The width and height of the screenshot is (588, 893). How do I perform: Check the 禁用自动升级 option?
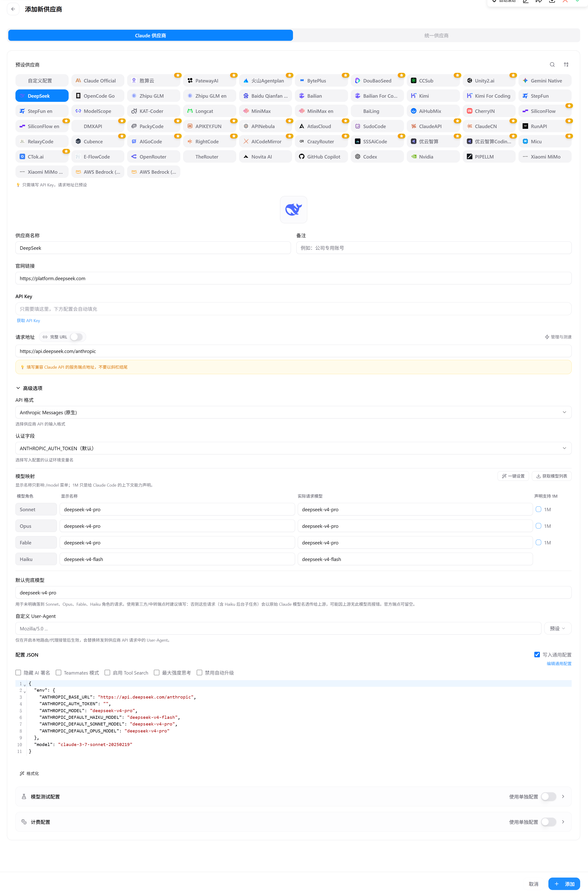coord(199,672)
